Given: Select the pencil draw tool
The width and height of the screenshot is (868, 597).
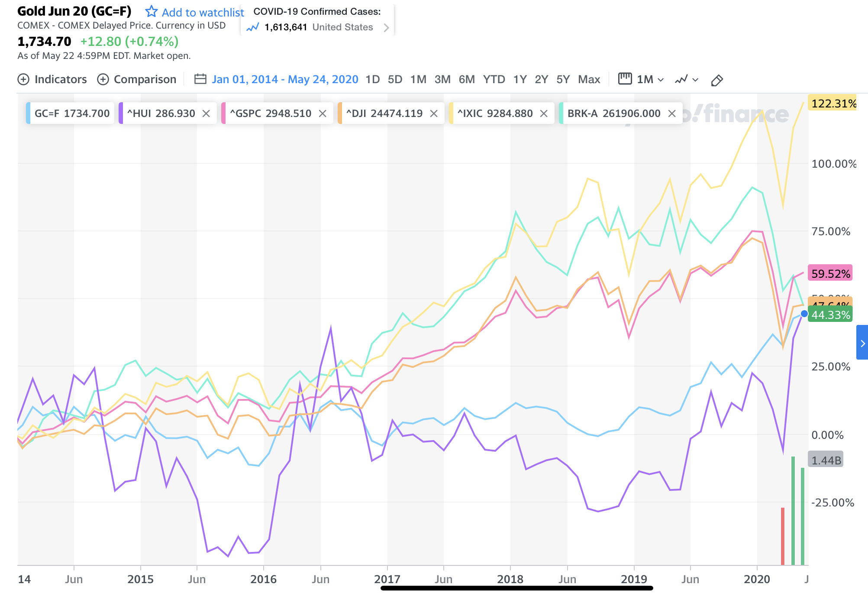Looking at the screenshot, I should pyautogui.click(x=717, y=80).
